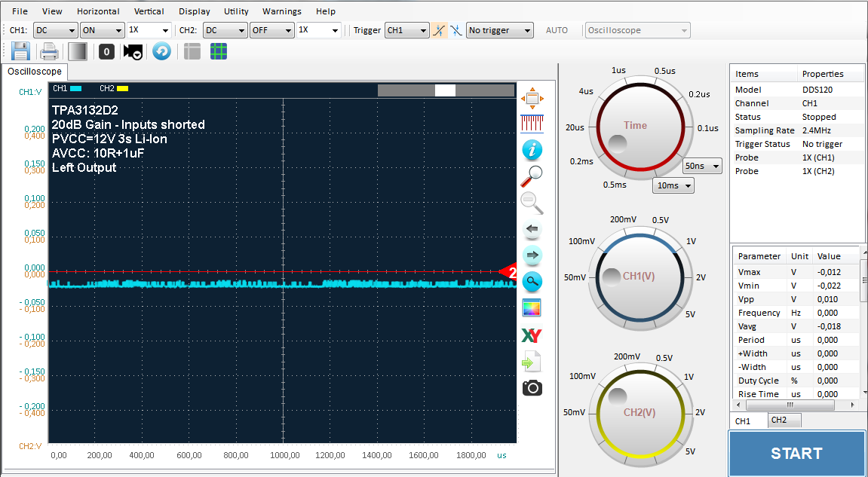The width and height of the screenshot is (868, 477).
Task: Click the floppy disk save icon
Action: tap(20, 51)
